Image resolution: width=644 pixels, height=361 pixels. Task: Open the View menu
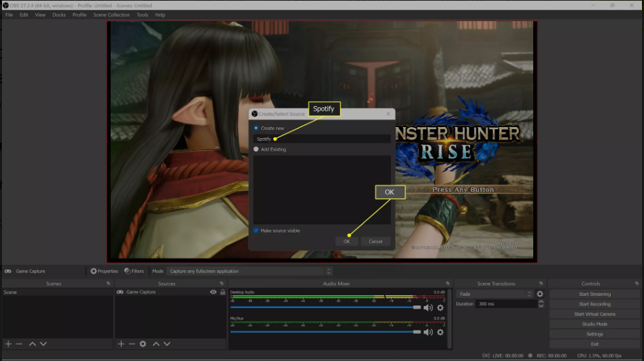click(x=40, y=15)
